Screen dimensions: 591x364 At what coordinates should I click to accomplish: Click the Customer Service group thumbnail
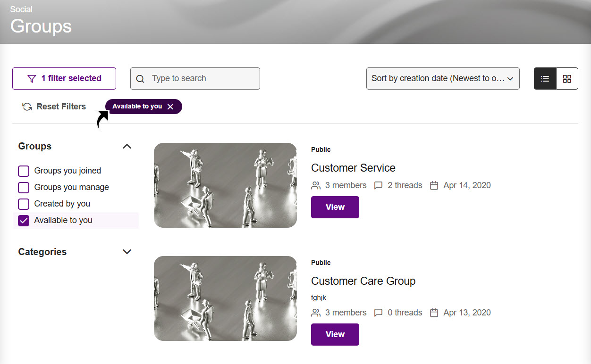(225, 185)
